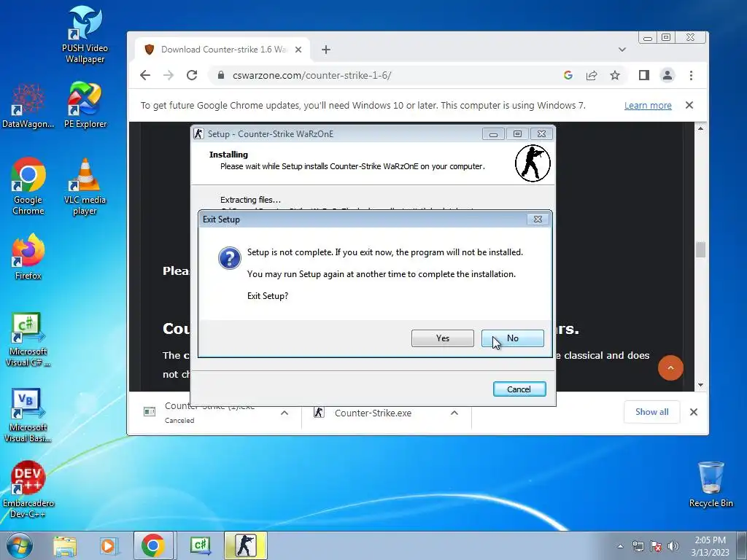Open Firefox desktop shortcut
The image size is (747, 560).
(x=28, y=256)
